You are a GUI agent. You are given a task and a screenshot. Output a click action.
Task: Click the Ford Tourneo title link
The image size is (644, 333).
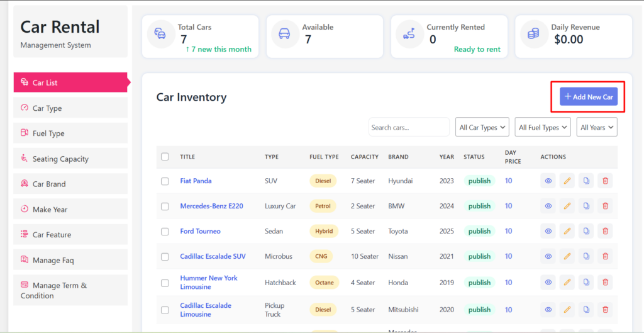click(201, 231)
